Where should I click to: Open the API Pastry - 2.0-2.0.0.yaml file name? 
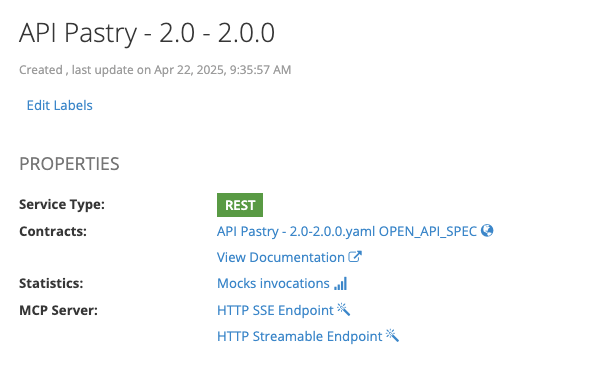pyautogui.click(x=296, y=231)
